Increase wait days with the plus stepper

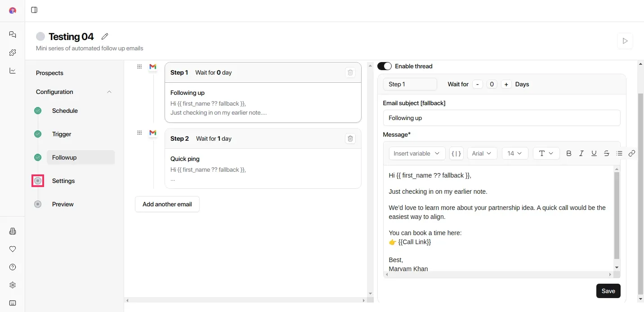tap(506, 84)
